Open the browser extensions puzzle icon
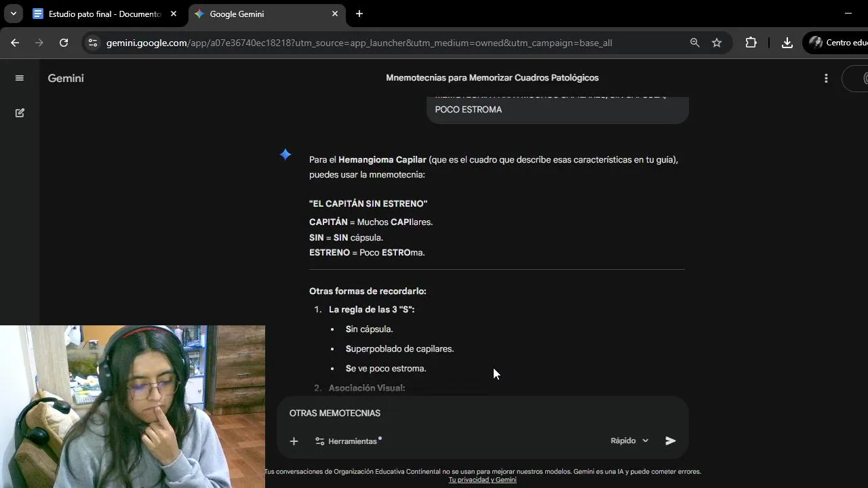 pos(751,43)
